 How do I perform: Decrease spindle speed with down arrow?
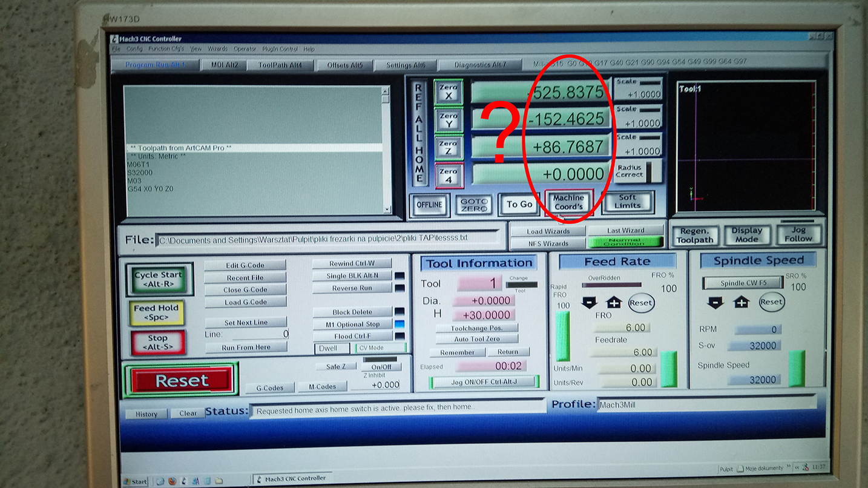click(715, 302)
